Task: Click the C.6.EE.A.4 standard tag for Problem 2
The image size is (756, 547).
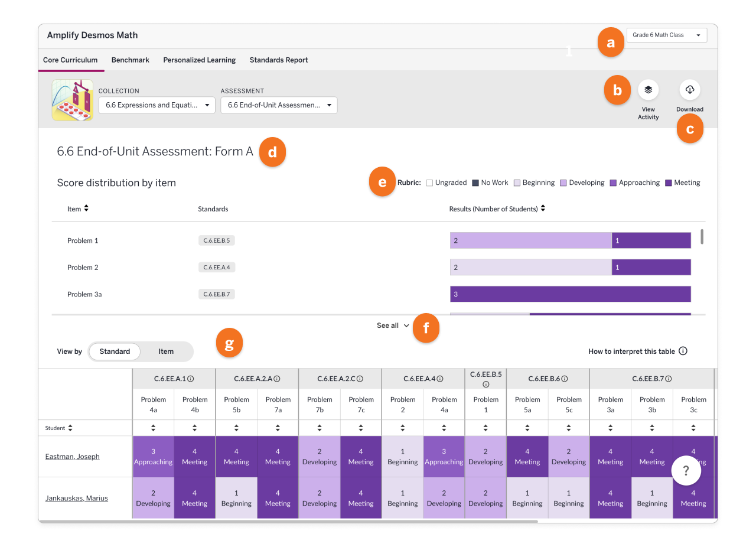Action: point(217,267)
